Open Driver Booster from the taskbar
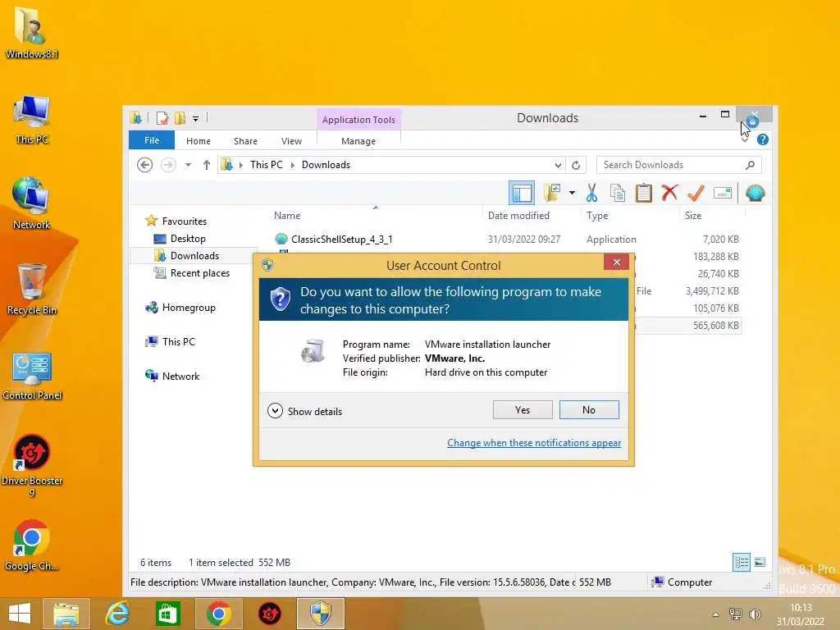840x630 pixels. tap(269, 614)
